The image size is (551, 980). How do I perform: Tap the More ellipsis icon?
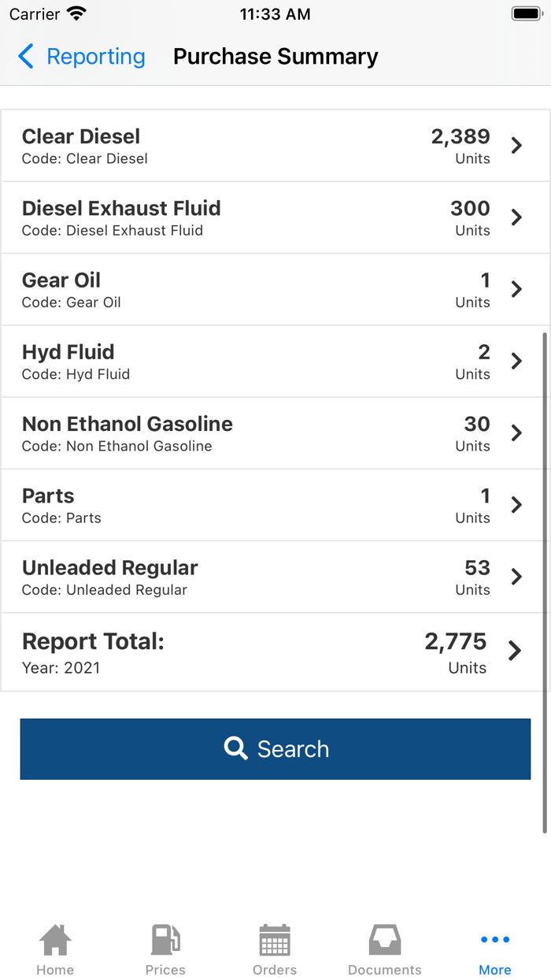point(494,939)
